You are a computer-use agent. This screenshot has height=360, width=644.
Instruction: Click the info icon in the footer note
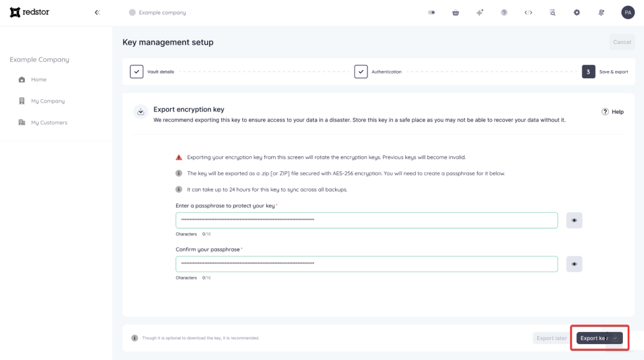(x=135, y=338)
